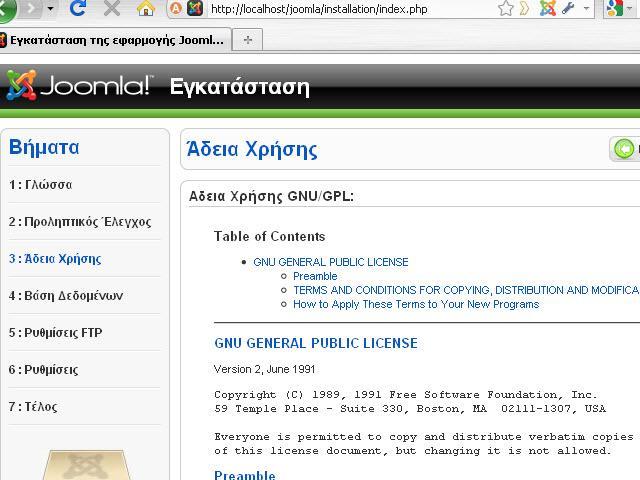
Task: Click the 59 Temple Place address line
Action: [x=410, y=409]
